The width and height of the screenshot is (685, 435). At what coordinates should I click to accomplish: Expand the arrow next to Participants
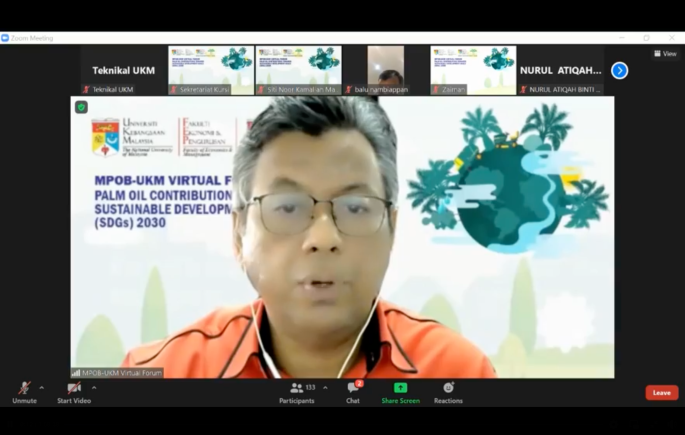(325, 388)
